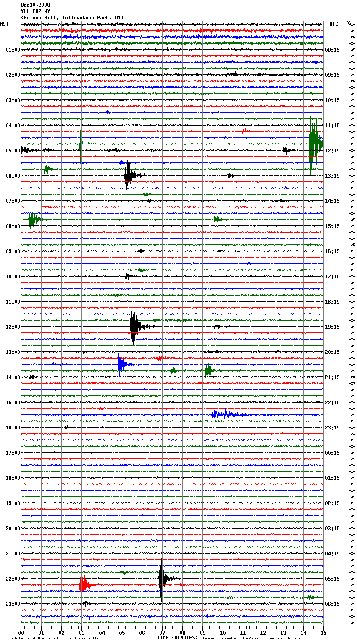
Task: Click the 04:15 UTC time label
Action: pos(332,554)
